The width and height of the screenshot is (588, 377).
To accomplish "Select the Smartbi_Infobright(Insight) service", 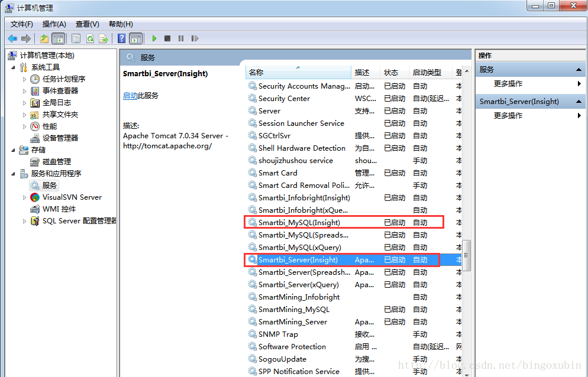I will tap(354, 198).
